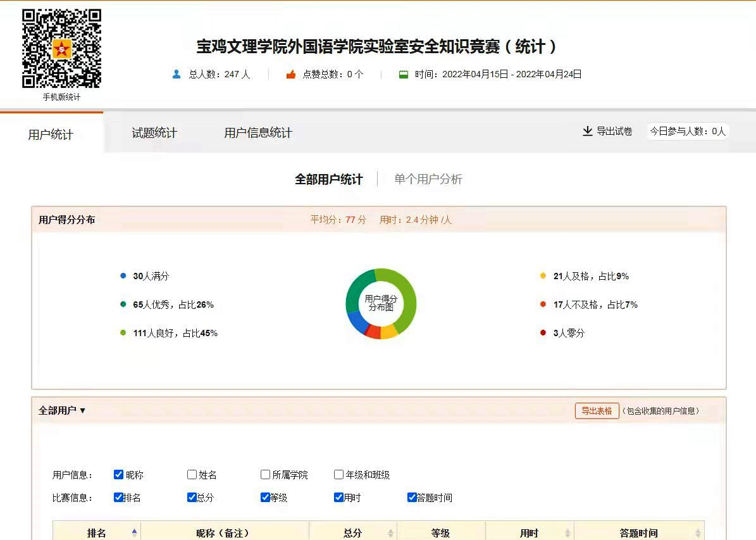
Task: Select the 单个用户分析 view
Action: click(x=428, y=179)
